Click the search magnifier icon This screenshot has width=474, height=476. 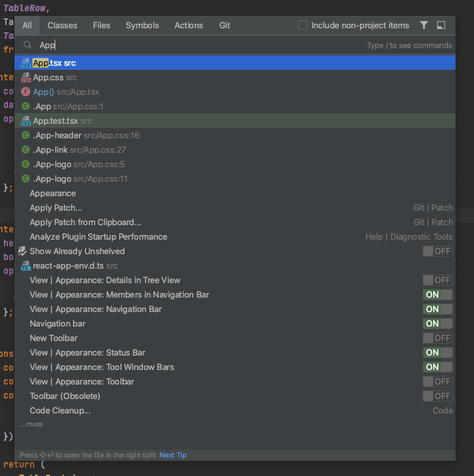pos(28,45)
